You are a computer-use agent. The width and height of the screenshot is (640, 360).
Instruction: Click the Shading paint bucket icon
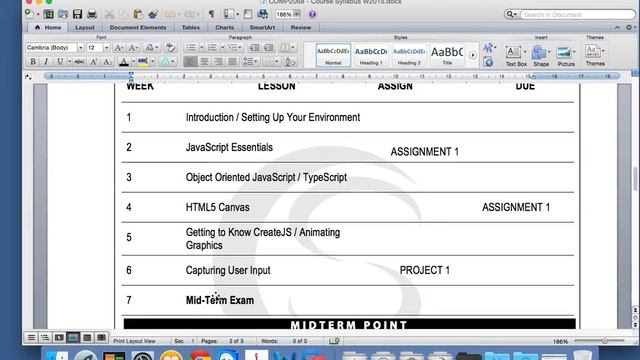click(x=290, y=62)
